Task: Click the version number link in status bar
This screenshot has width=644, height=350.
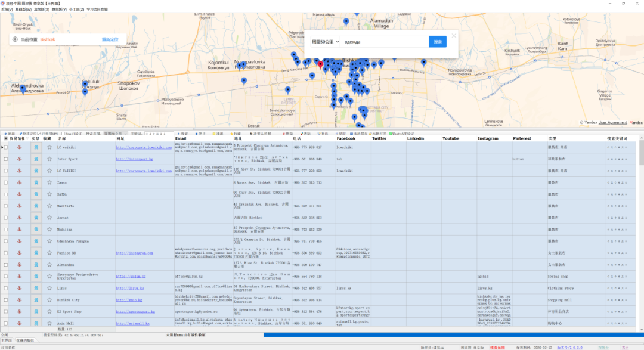Action: [x=569, y=348]
